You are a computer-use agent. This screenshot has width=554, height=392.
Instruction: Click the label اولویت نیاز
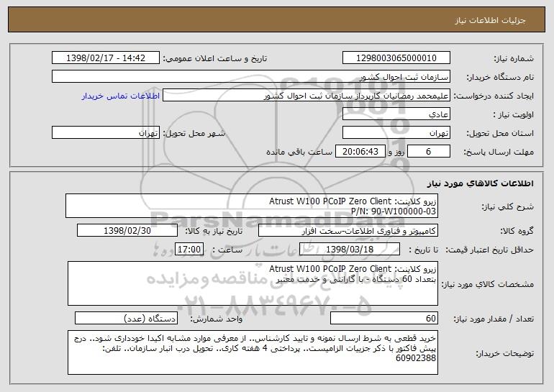(x=514, y=115)
